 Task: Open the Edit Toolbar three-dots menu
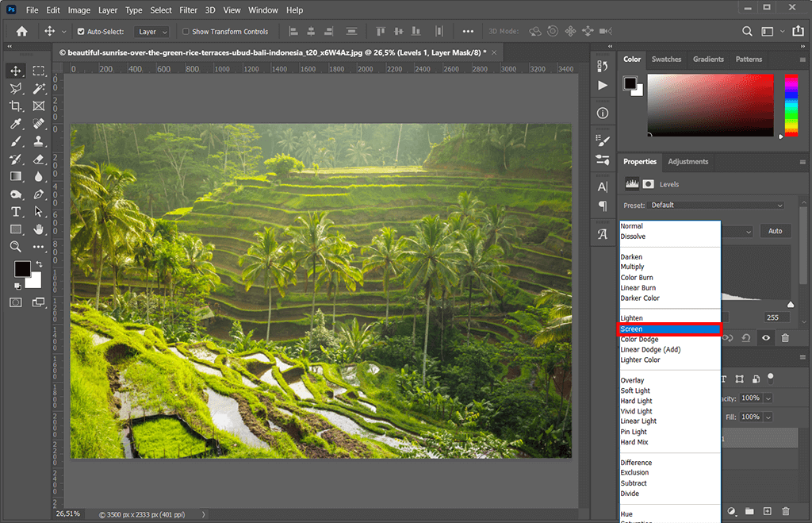[38, 247]
